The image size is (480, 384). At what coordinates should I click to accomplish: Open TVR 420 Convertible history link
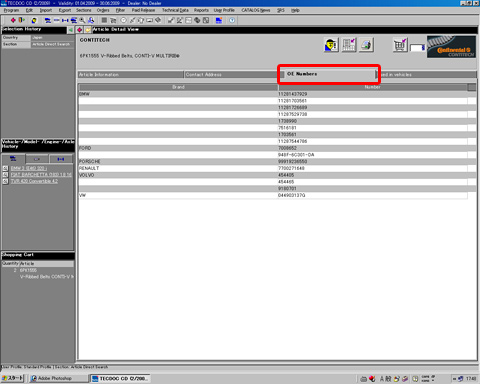click(x=34, y=181)
